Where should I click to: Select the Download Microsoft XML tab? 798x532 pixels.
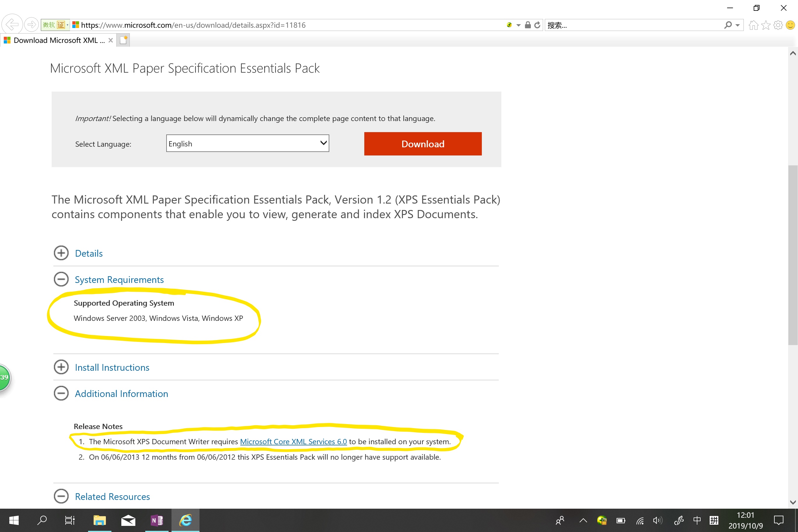58,40
